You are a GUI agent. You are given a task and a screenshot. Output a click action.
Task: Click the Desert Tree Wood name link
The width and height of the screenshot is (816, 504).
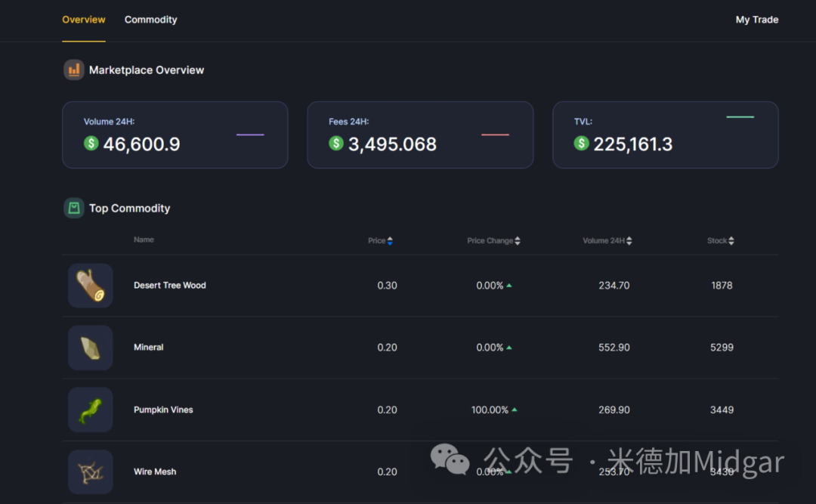pyautogui.click(x=169, y=286)
